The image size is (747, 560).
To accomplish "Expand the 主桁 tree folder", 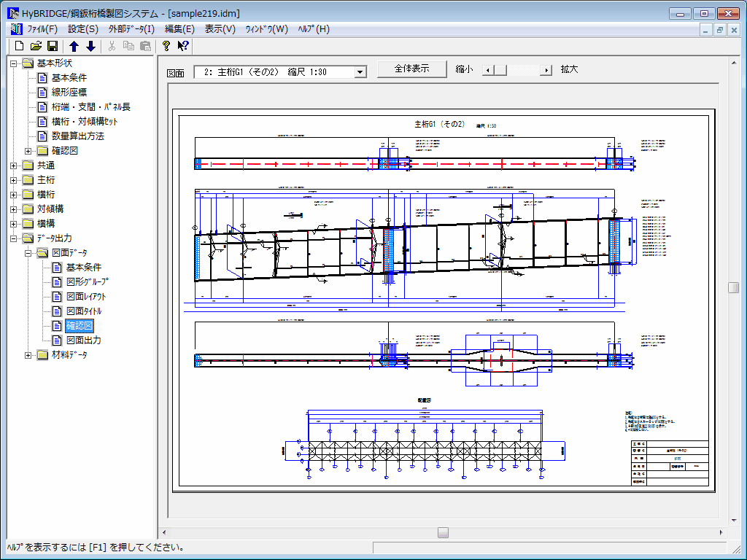I will [x=14, y=180].
